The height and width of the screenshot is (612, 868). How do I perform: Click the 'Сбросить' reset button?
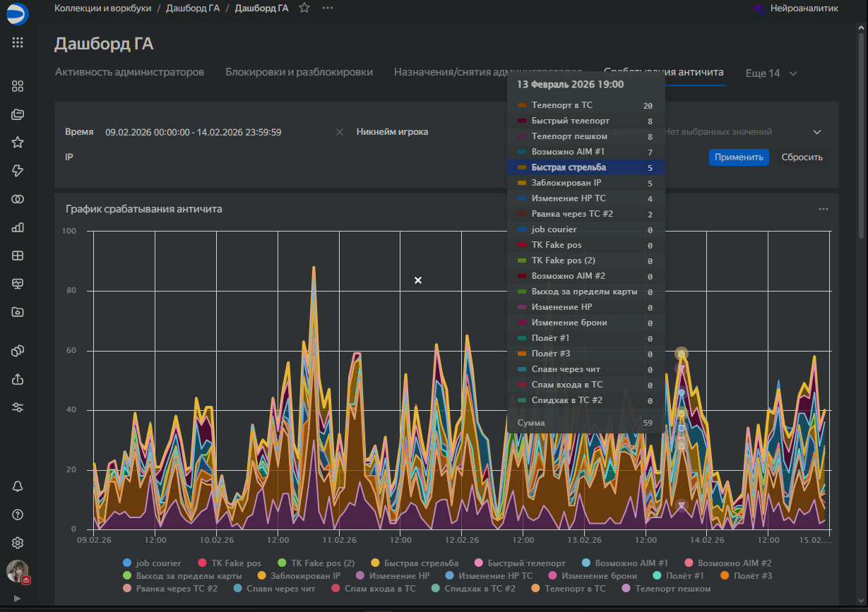pyautogui.click(x=802, y=157)
